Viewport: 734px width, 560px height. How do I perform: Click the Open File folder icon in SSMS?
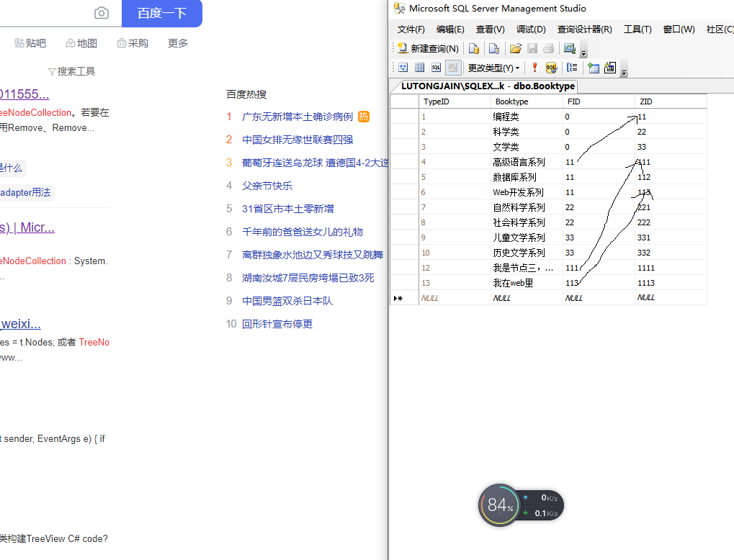(x=516, y=48)
